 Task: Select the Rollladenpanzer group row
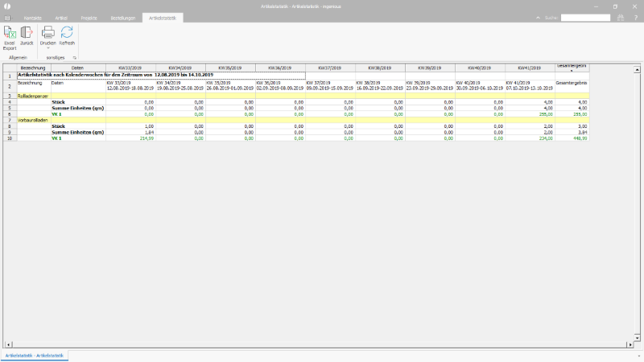303,96
